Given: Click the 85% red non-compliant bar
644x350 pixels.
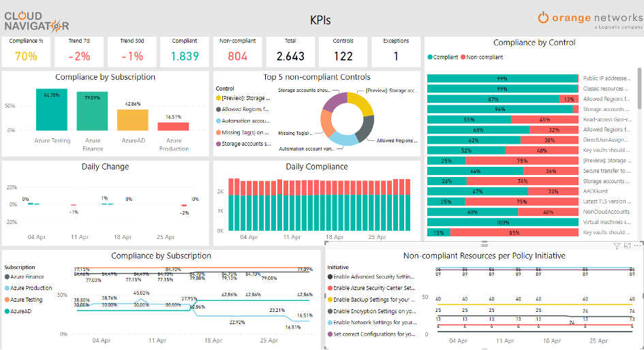Looking at the screenshot, I should pos(515,232).
